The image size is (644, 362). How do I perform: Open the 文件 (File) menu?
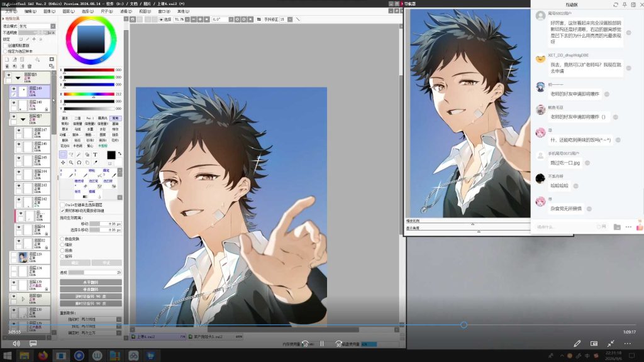pyautogui.click(x=11, y=11)
